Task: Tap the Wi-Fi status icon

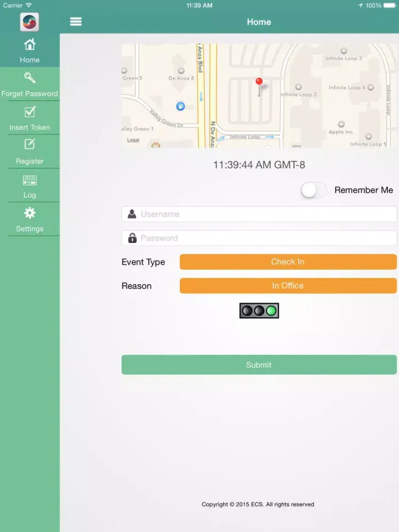Action: [29, 5]
